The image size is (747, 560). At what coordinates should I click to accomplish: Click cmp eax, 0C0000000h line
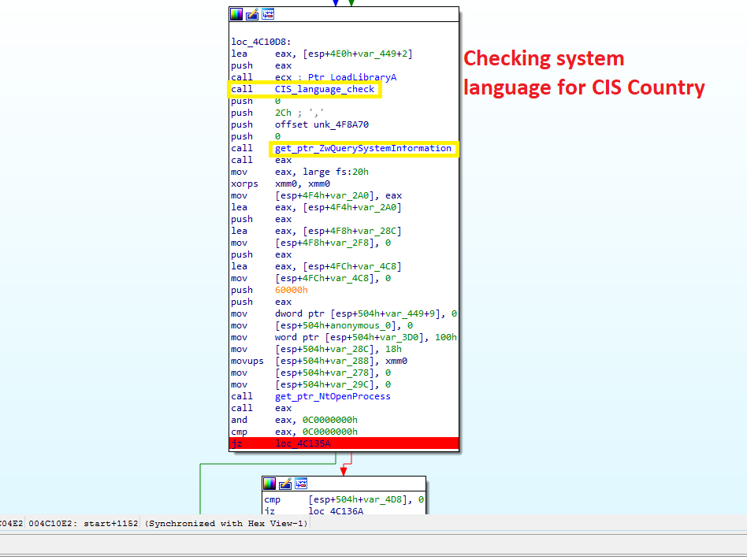click(294, 432)
